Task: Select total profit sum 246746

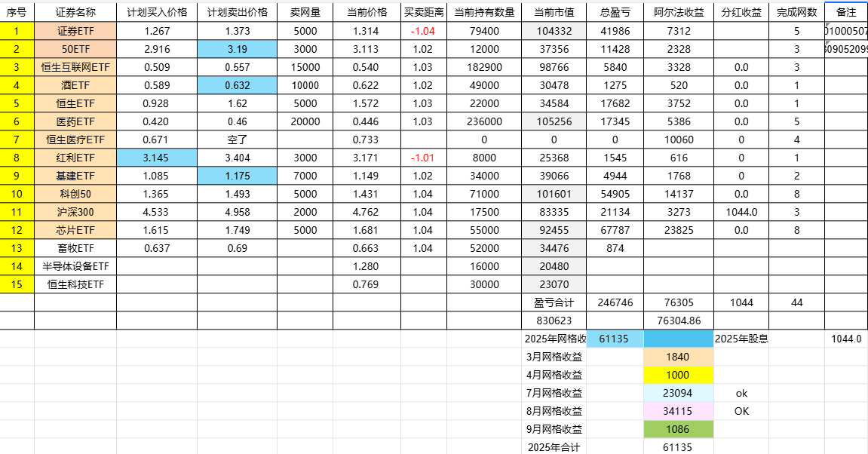Action: 615,303
